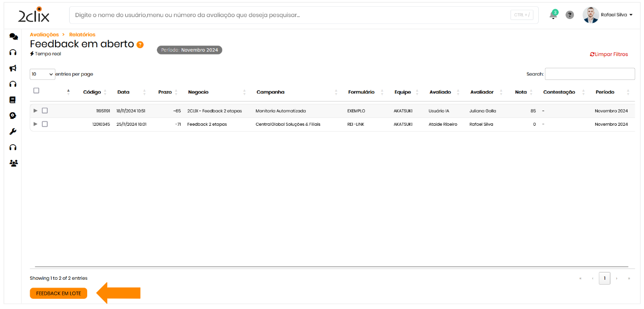Image resolution: width=644 pixels, height=309 pixels.
Task: Open the entries per page dropdown
Action: click(x=42, y=74)
